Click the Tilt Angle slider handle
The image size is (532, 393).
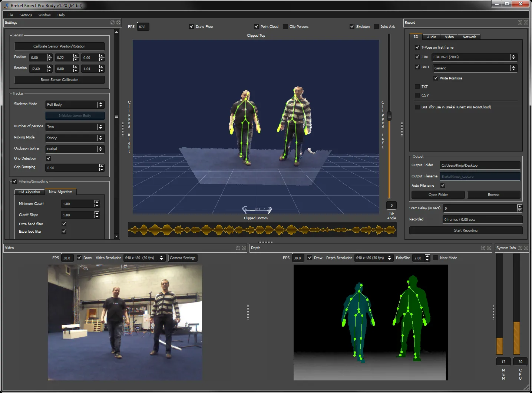[389, 116]
